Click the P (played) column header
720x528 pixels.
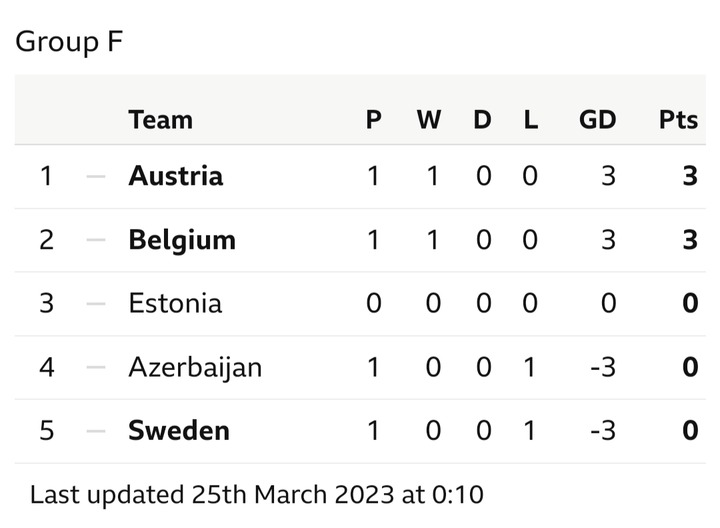tap(373, 120)
